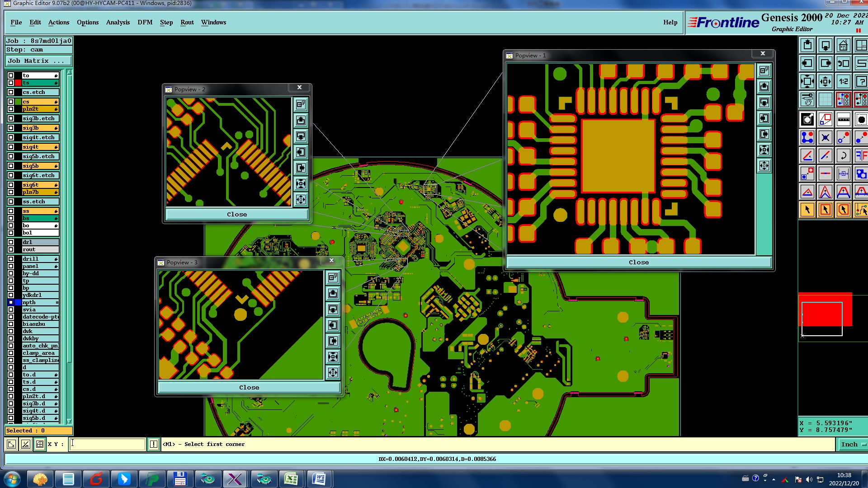The width and height of the screenshot is (868, 488).
Task: Open the Inch units dropdown
Action: [853, 445]
